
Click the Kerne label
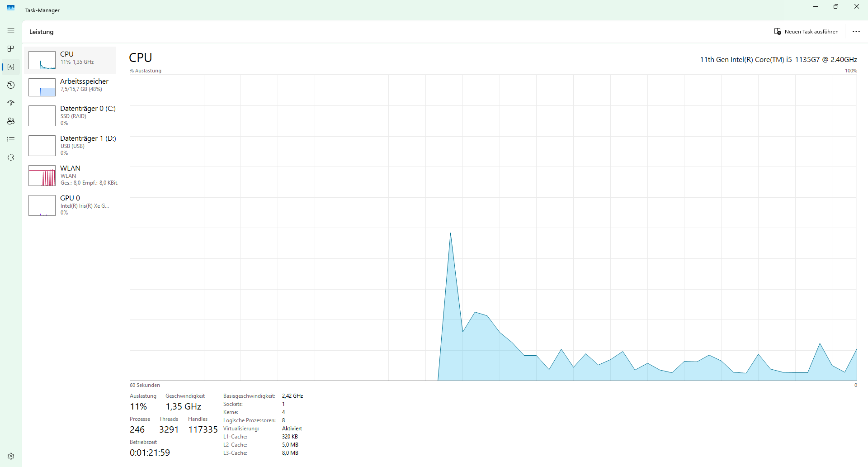(x=231, y=412)
